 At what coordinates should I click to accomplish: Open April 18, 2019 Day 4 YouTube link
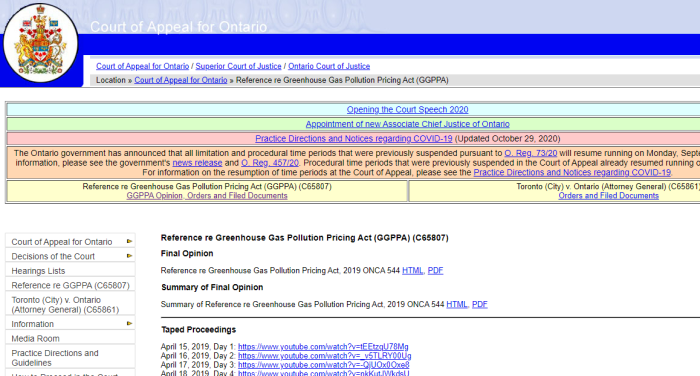click(x=324, y=373)
